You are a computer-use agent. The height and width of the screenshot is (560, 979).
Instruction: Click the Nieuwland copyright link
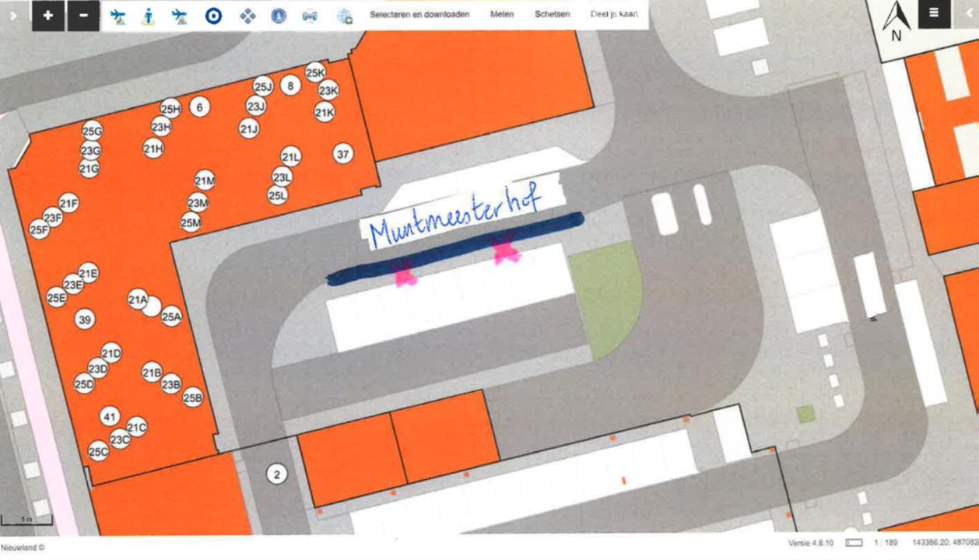(23, 548)
